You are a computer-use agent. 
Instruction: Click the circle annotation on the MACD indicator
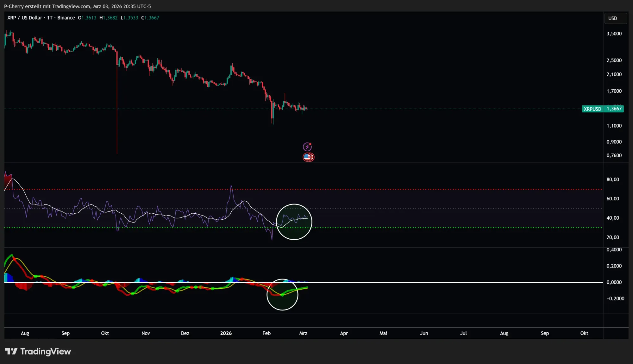pos(282,294)
